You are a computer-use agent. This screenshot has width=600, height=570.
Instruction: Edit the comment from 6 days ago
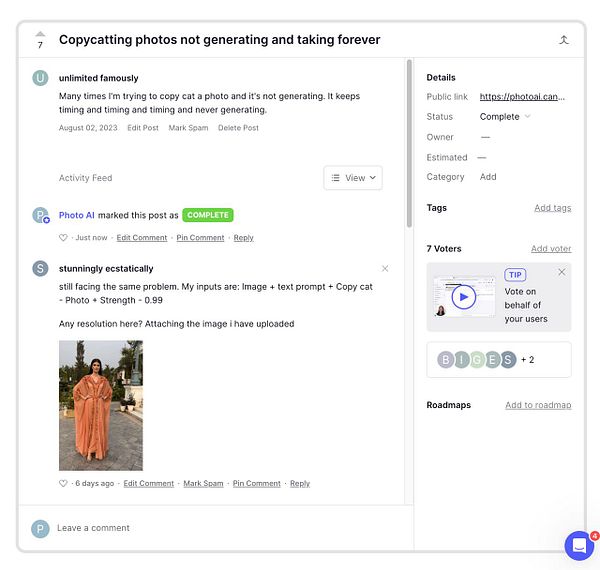pos(148,483)
